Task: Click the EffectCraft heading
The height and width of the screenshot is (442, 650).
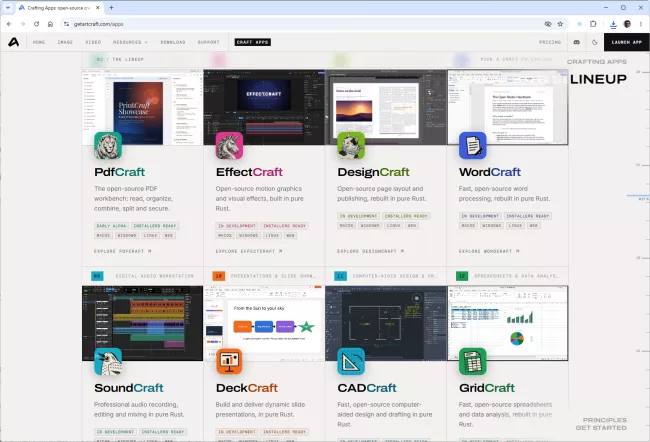Action: pyautogui.click(x=249, y=172)
